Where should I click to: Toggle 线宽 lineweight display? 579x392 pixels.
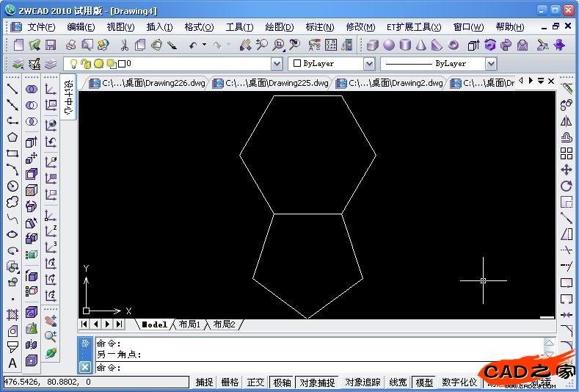(x=398, y=382)
